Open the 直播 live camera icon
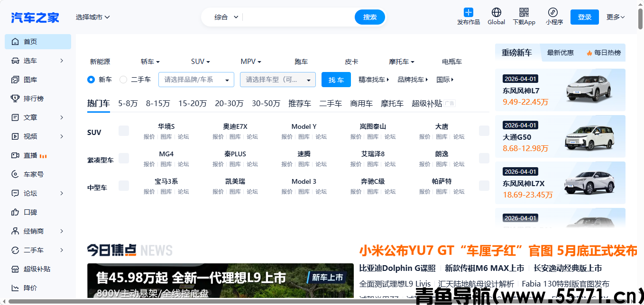The width and height of the screenshot is (644, 305). (15, 155)
